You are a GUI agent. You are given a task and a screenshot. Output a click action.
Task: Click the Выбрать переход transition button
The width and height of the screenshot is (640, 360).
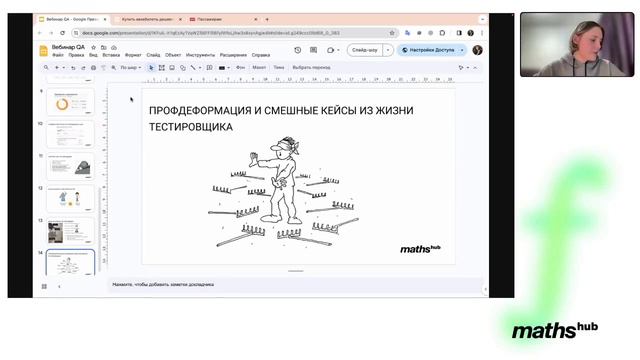(311, 68)
